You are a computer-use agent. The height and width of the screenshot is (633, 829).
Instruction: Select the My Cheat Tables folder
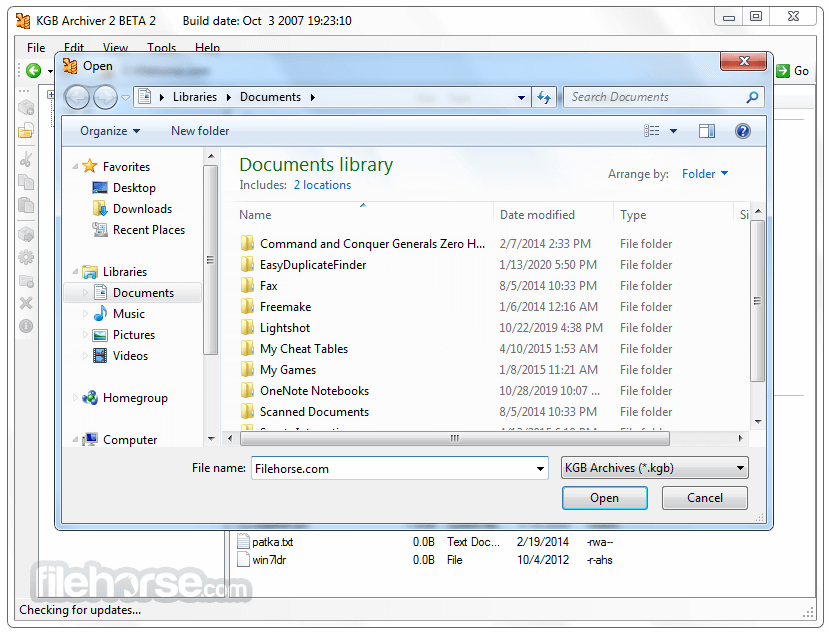pyautogui.click(x=303, y=349)
